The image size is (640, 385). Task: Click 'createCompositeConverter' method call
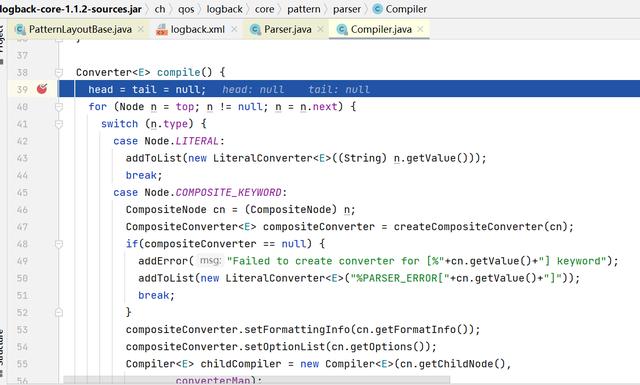(469, 227)
